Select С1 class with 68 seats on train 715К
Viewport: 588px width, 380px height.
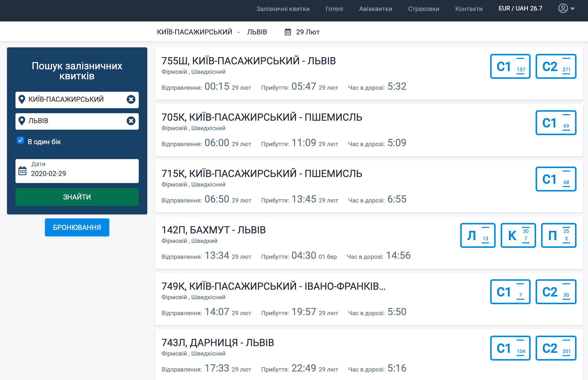pos(556,179)
